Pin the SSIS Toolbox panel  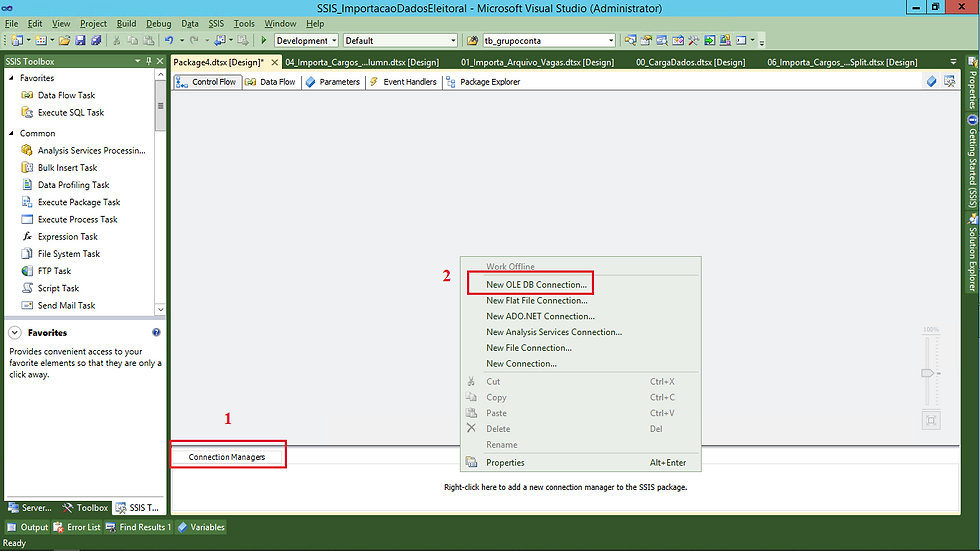pos(149,61)
